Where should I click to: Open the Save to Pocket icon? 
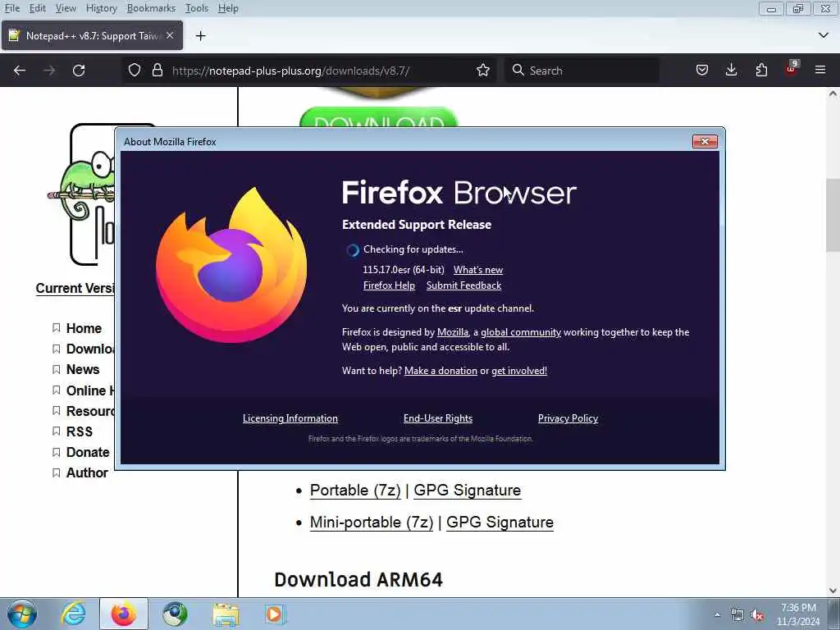702,71
